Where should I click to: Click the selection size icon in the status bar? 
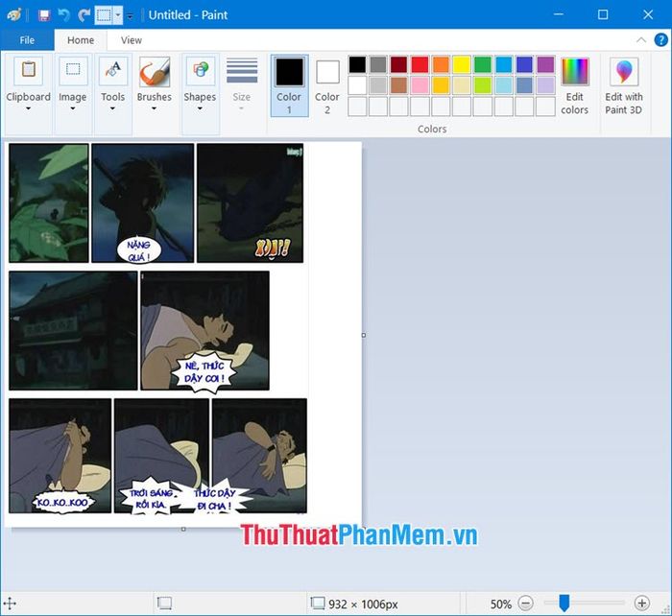[x=164, y=604]
